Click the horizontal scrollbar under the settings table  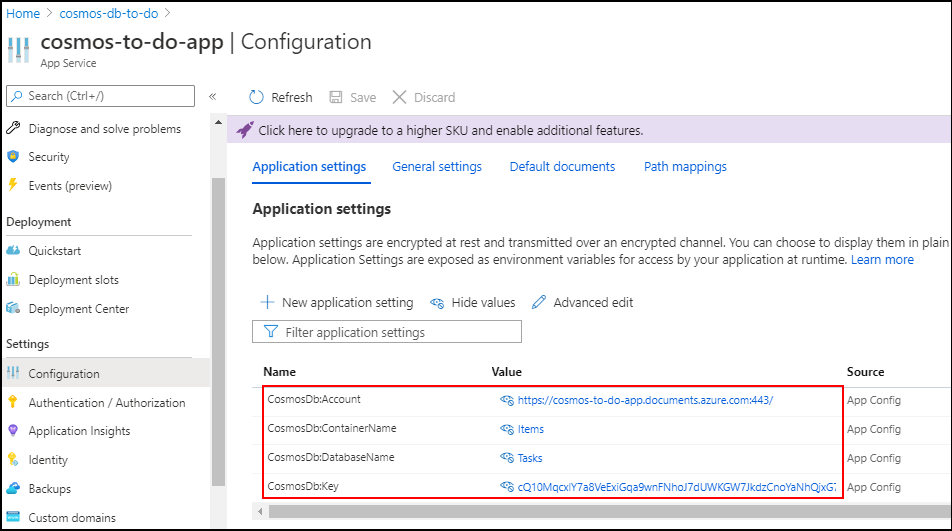tap(600, 511)
